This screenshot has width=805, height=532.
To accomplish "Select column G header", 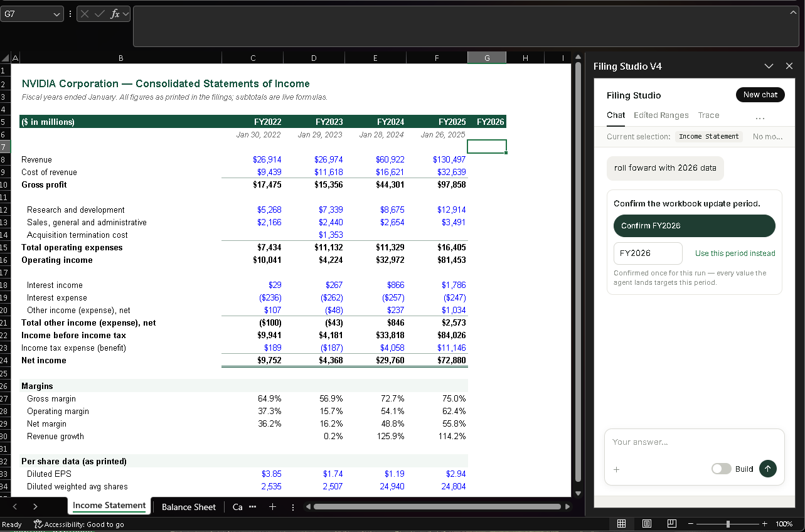I will pos(487,58).
